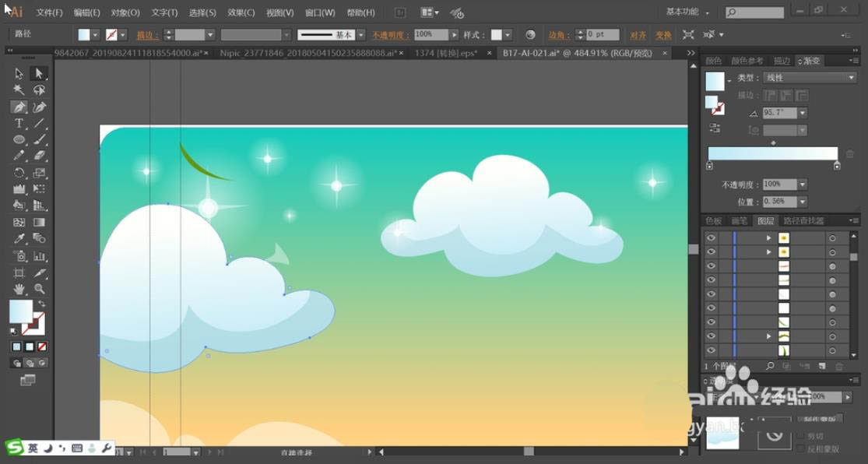The image size is (868, 464).
Task: Open the Sogou input method logo
Action: [x=14, y=448]
